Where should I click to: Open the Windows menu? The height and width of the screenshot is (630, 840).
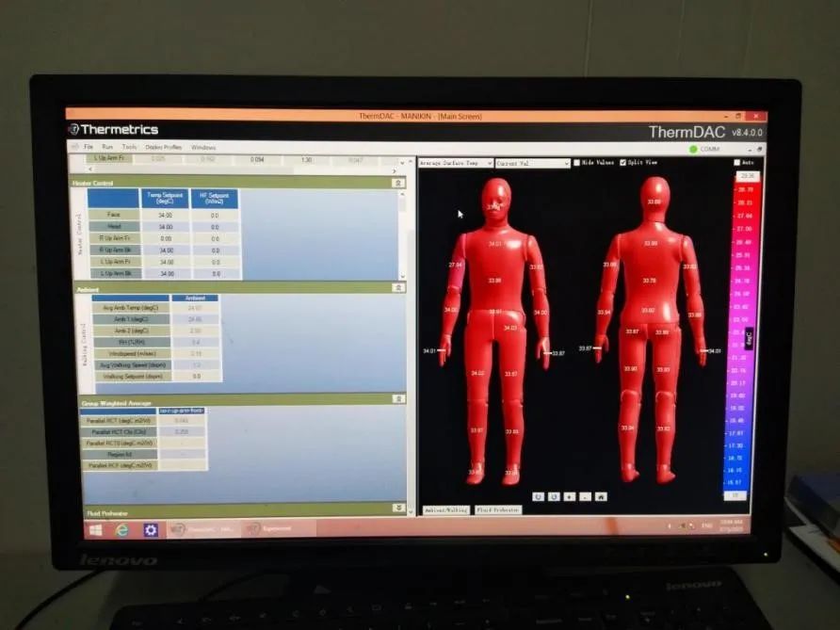203,147
